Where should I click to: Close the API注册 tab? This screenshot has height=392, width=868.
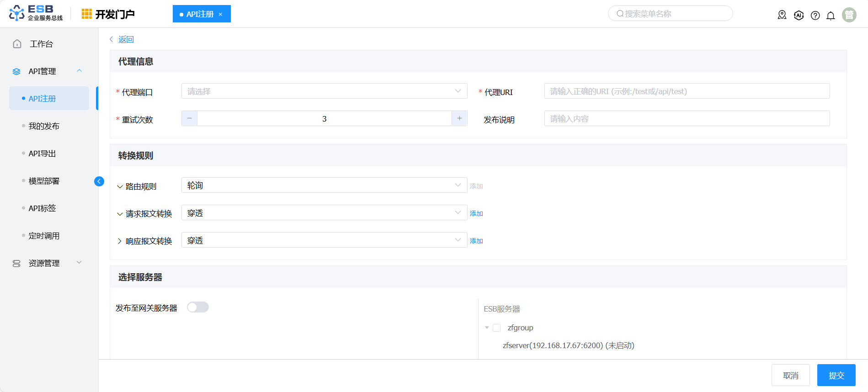coord(220,15)
